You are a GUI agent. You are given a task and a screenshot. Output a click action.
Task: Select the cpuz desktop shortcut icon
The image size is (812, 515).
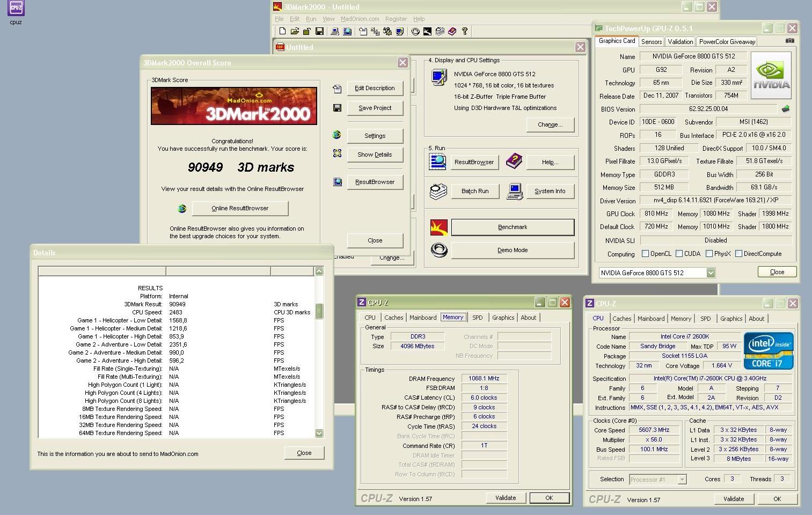coord(16,12)
